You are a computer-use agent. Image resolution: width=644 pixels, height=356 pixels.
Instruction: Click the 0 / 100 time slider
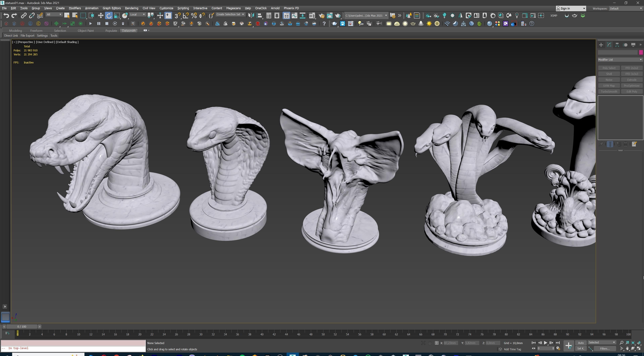[x=22, y=327]
